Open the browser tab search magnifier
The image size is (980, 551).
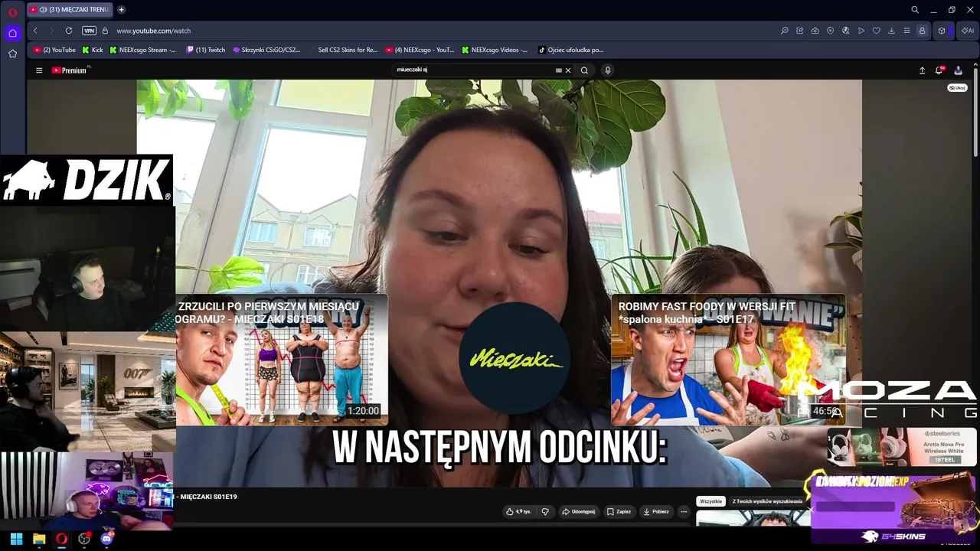click(915, 10)
